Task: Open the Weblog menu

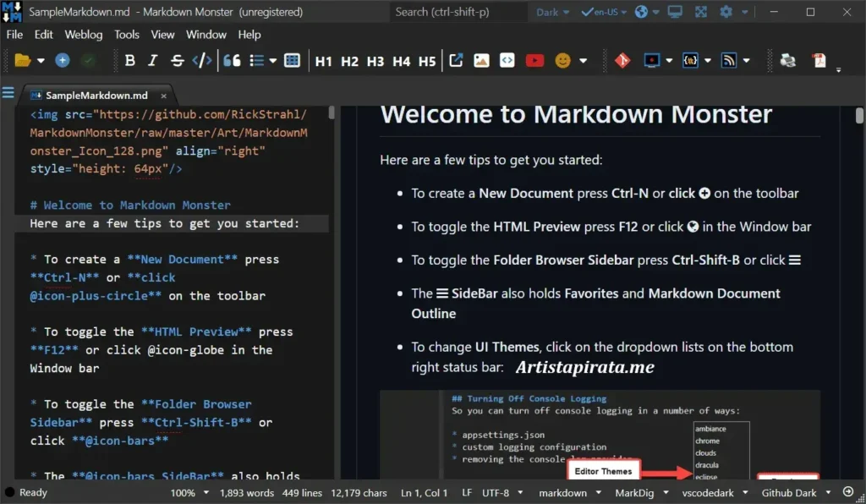Action: (83, 35)
